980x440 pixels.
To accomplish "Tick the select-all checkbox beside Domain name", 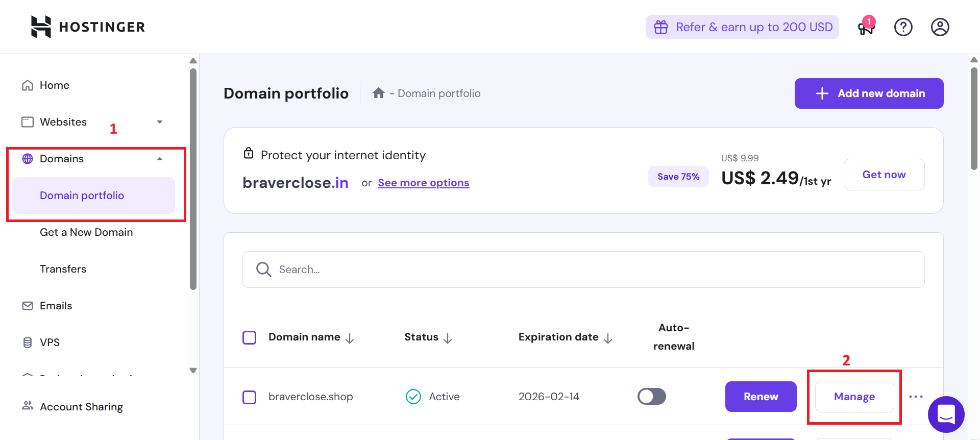I will click(x=249, y=337).
